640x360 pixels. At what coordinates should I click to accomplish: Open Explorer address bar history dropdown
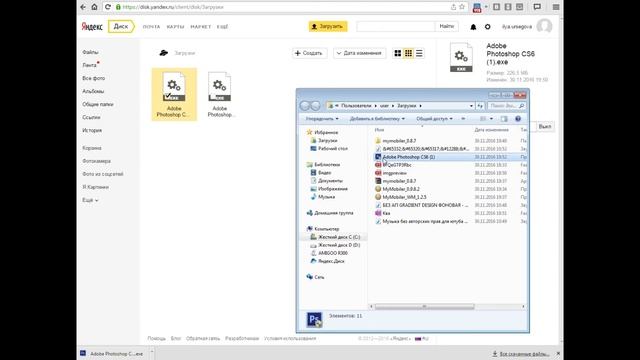point(471,106)
